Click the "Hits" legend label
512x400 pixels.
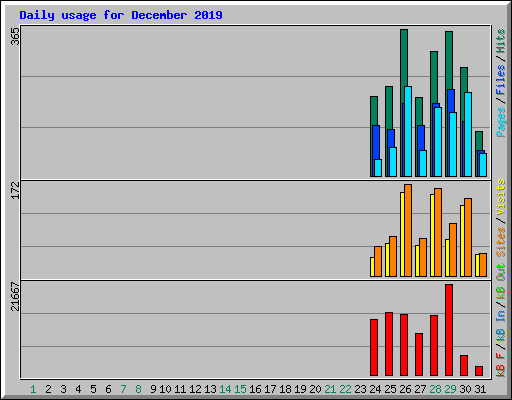click(x=501, y=41)
